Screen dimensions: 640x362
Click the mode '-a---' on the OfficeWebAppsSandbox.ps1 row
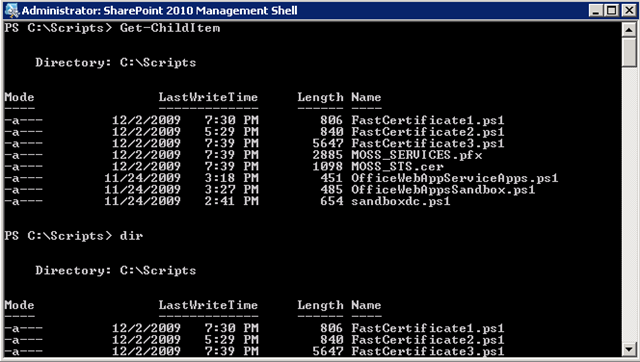23,190
